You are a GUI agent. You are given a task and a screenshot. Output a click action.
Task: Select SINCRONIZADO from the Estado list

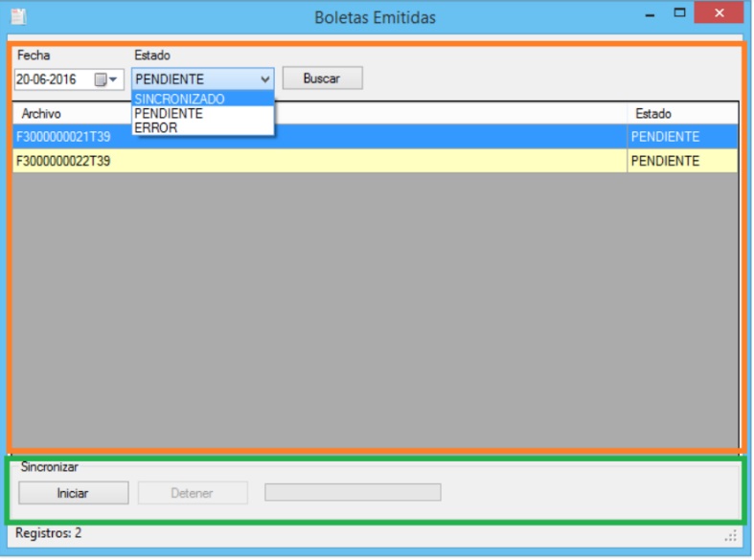[202, 99]
